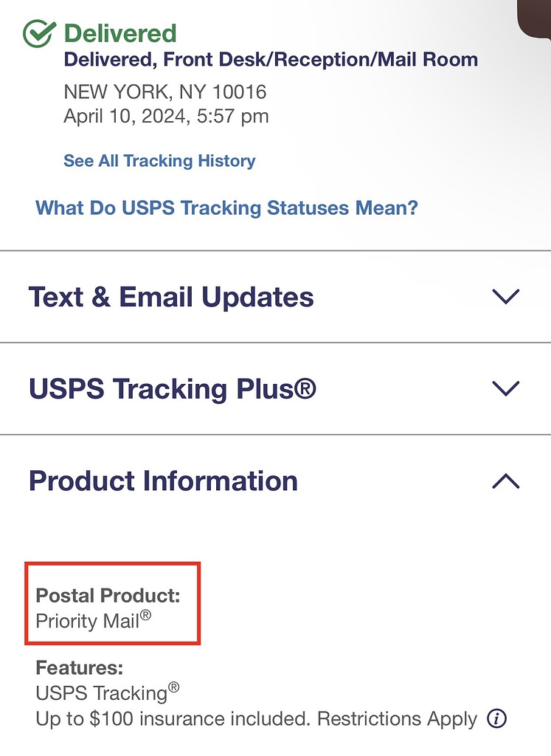
Task: Click the green Delivered checkmark icon
Action: [39, 33]
